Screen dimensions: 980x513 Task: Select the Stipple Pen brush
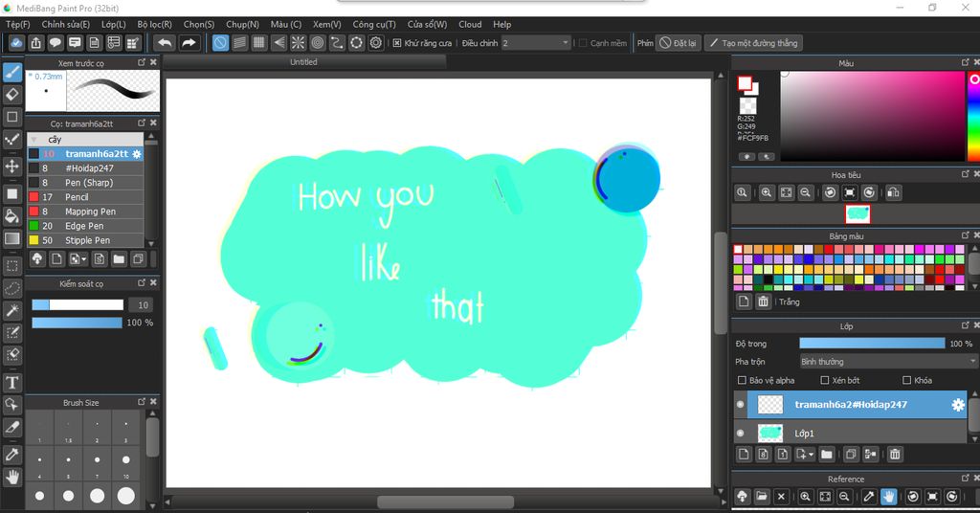coord(85,240)
